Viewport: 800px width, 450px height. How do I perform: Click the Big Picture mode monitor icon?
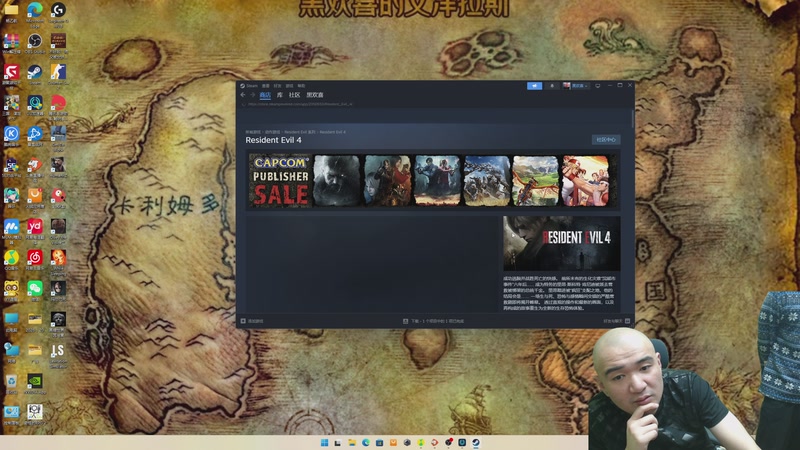[598, 86]
